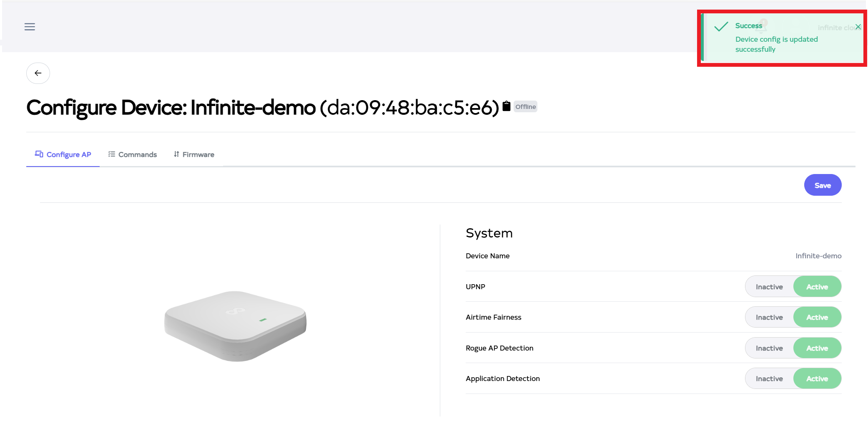The height and width of the screenshot is (429, 868).
Task: Click the back arrow button
Action: tap(38, 73)
